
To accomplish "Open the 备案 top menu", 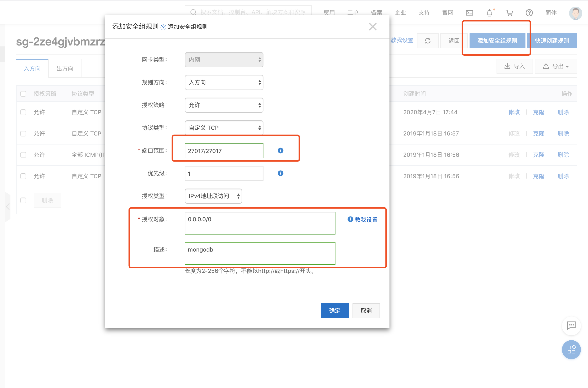I will click(377, 13).
